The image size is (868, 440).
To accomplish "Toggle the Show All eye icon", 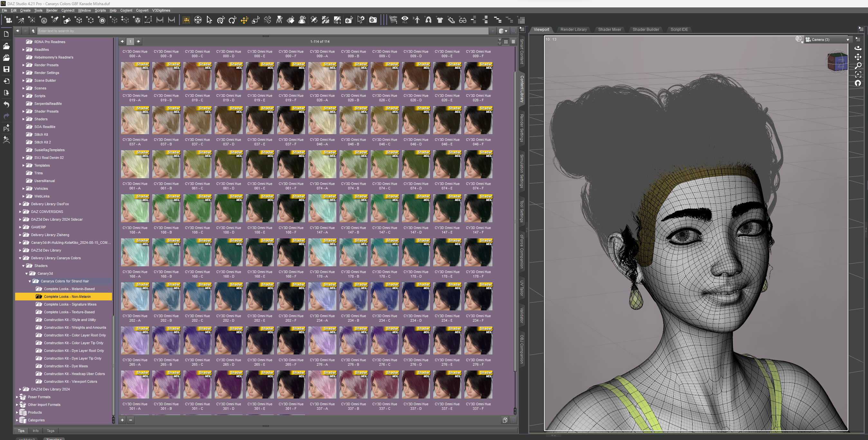I will (405, 19).
